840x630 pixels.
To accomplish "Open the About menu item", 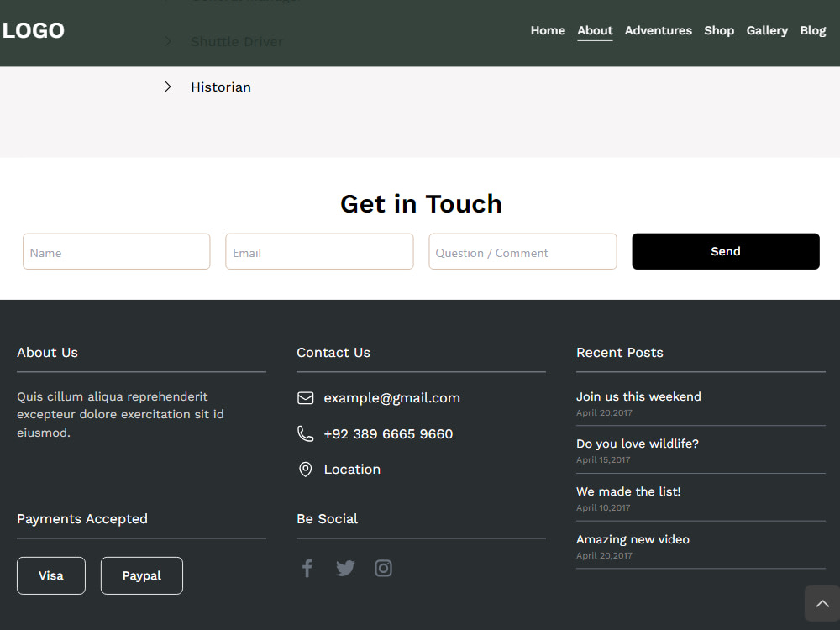I will 595,30.
